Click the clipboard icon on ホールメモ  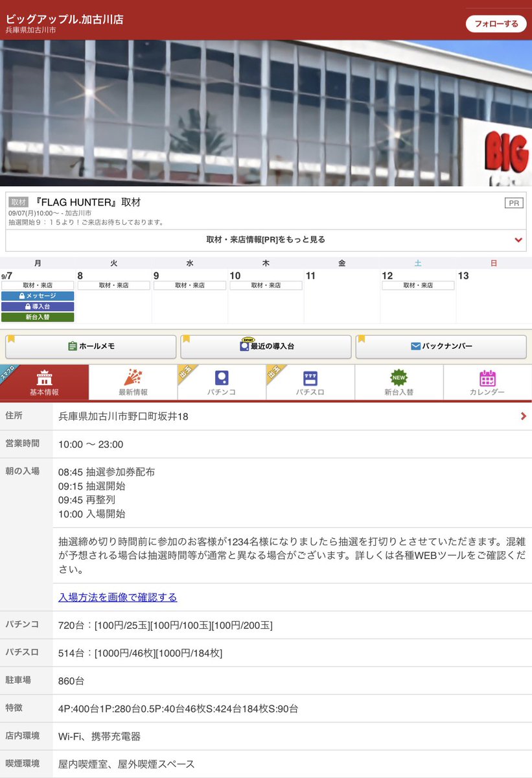[x=72, y=346]
